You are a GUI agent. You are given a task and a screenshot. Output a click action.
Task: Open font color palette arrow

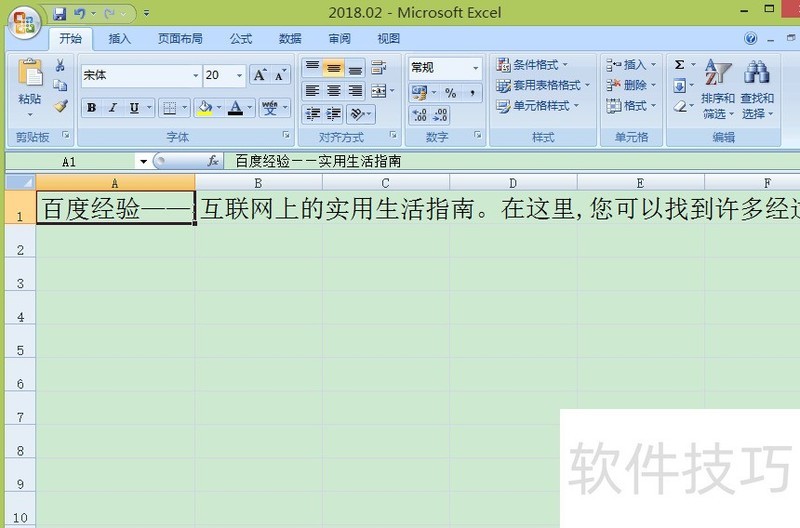coord(249,108)
